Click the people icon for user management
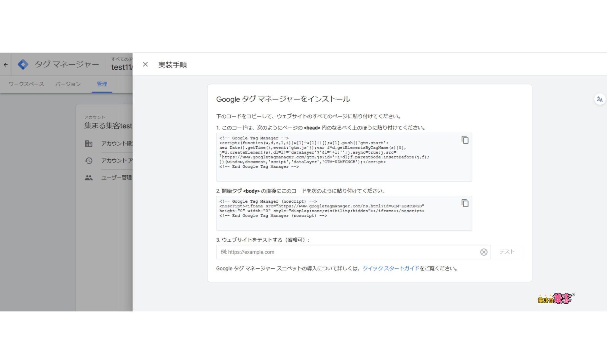The height and width of the screenshot is (364, 607). click(x=89, y=178)
